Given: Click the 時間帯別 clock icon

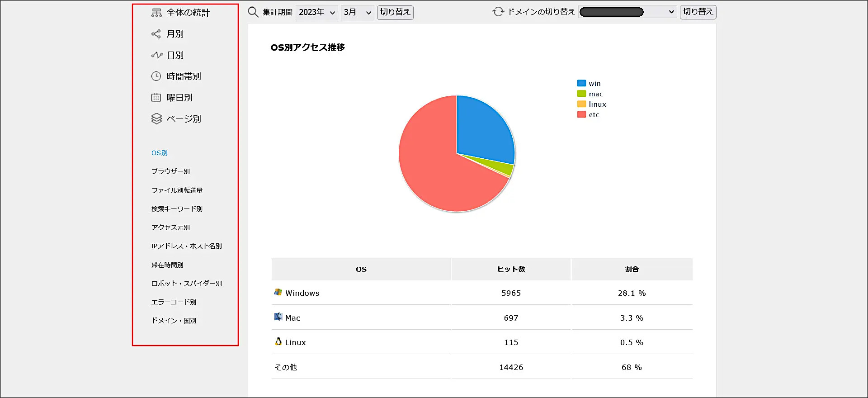Looking at the screenshot, I should pos(156,76).
